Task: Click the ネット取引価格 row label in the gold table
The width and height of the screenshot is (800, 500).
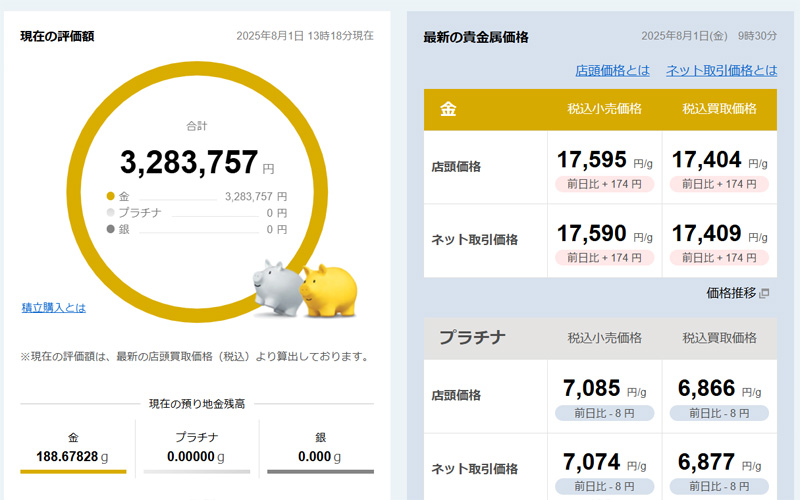Action: (474, 240)
